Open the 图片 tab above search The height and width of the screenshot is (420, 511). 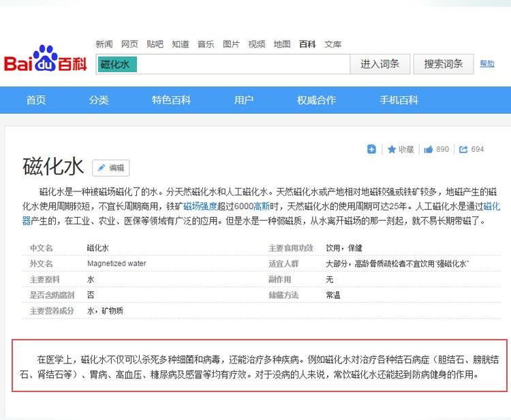232,44
